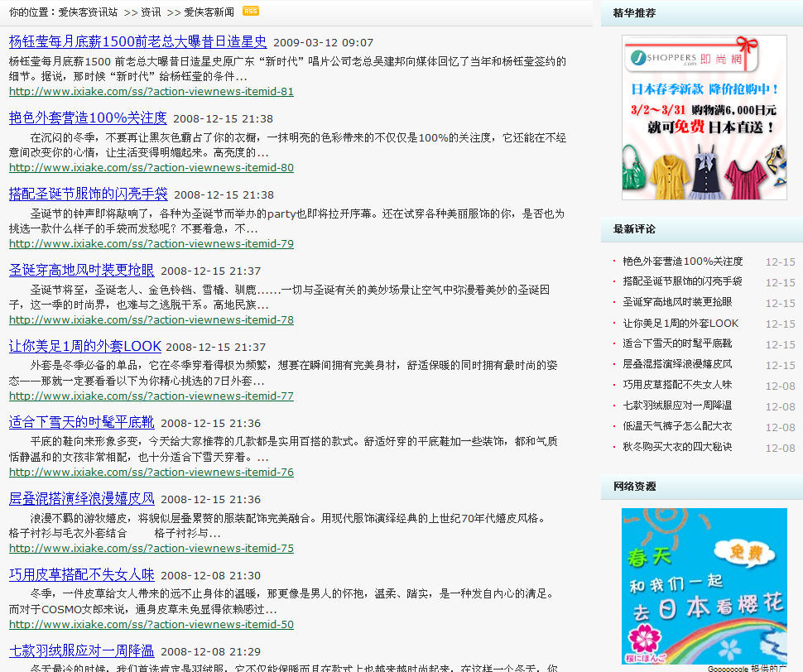Open headline 让你美足1周的外套LOOK in main list

tap(84, 347)
